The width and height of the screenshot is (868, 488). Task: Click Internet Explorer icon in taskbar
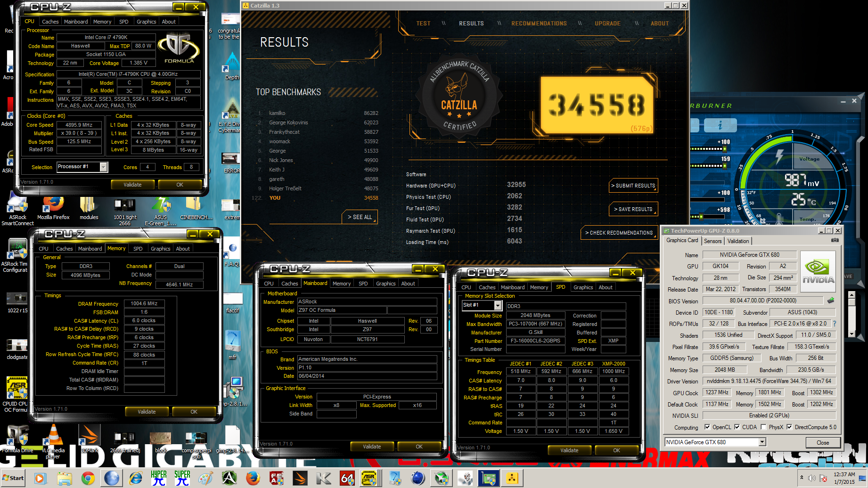coord(135,479)
